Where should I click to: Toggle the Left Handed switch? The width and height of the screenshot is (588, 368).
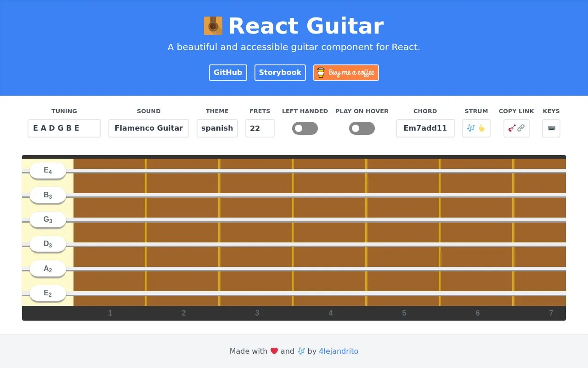click(305, 128)
